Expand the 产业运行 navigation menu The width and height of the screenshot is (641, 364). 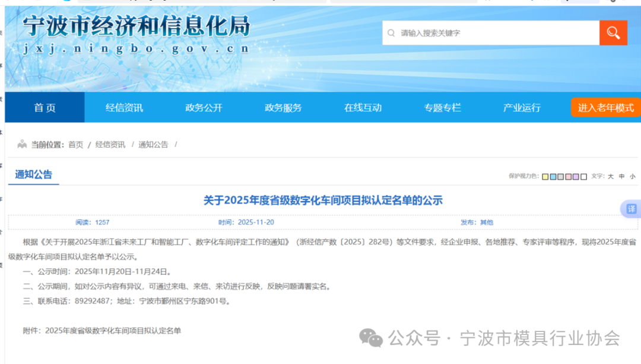coord(522,107)
